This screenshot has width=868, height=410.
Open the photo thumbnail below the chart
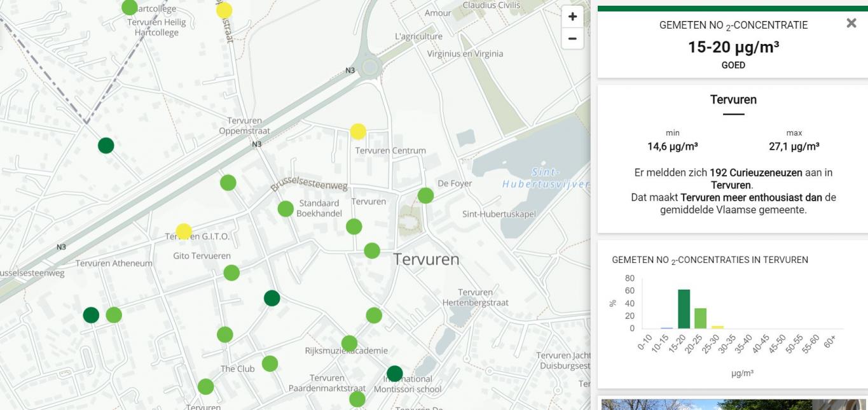(x=733, y=404)
